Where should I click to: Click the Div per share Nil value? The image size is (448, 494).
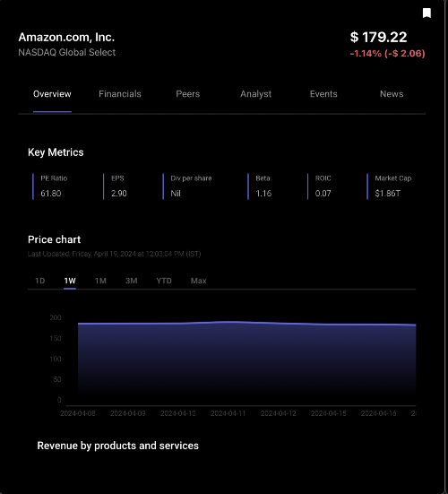point(176,193)
